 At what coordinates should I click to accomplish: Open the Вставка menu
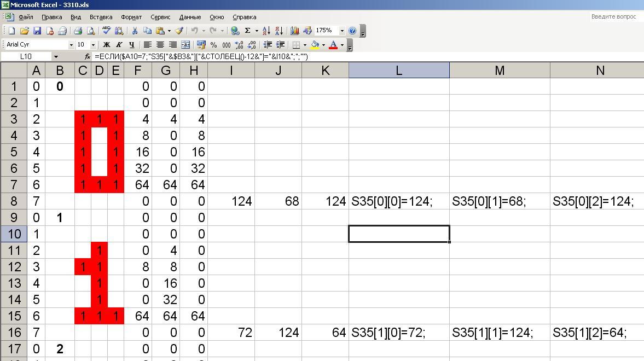(x=101, y=18)
